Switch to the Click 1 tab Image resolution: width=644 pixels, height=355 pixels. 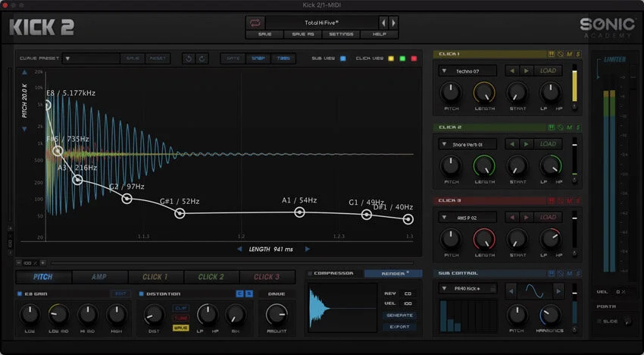coord(155,277)
